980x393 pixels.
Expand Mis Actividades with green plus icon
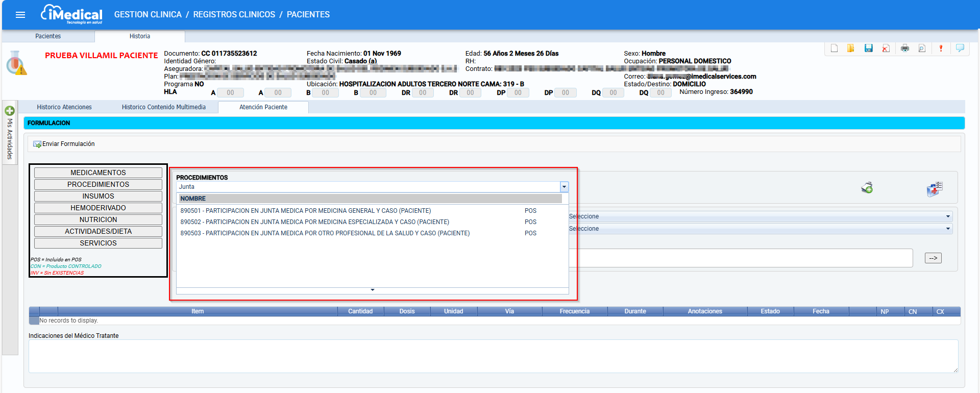click(10, 110)
